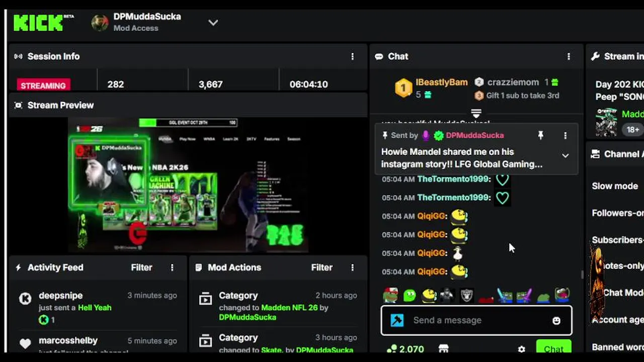The width and height of the screenshot is (644, 362).
Task: Open the Mod Actions Filter
Action: 321,267
